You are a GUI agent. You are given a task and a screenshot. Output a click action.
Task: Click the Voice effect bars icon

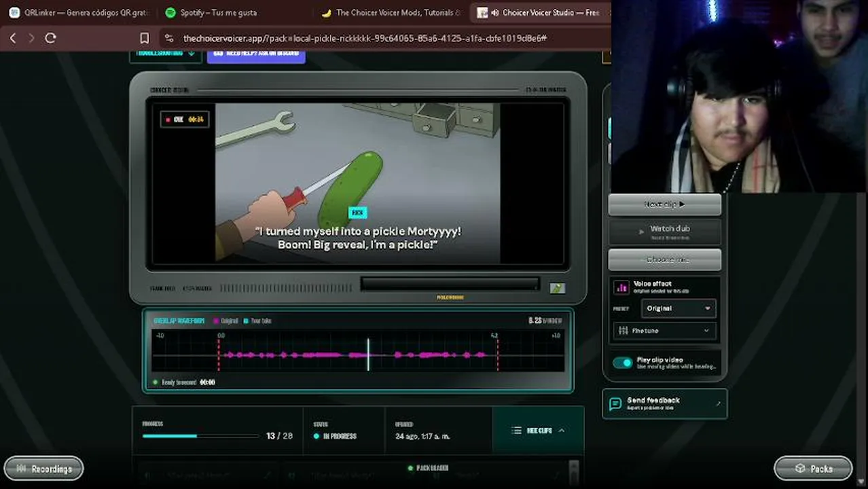[621, 287]
